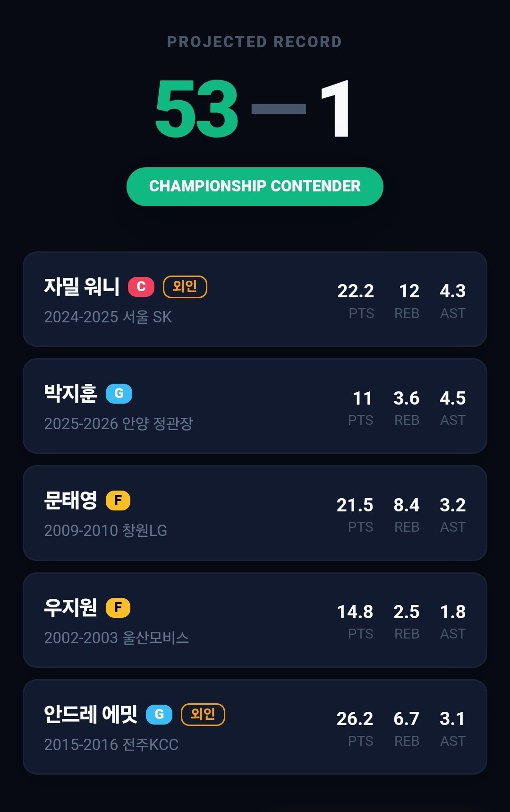The height and width of the screenshot is (812, 510).
Task: Click the yellow F badge beside 문태영
Action: coord(118,500)
